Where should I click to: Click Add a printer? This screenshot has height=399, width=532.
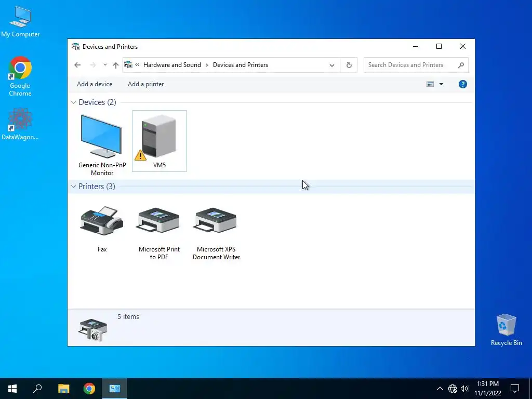tap(145, 84)
